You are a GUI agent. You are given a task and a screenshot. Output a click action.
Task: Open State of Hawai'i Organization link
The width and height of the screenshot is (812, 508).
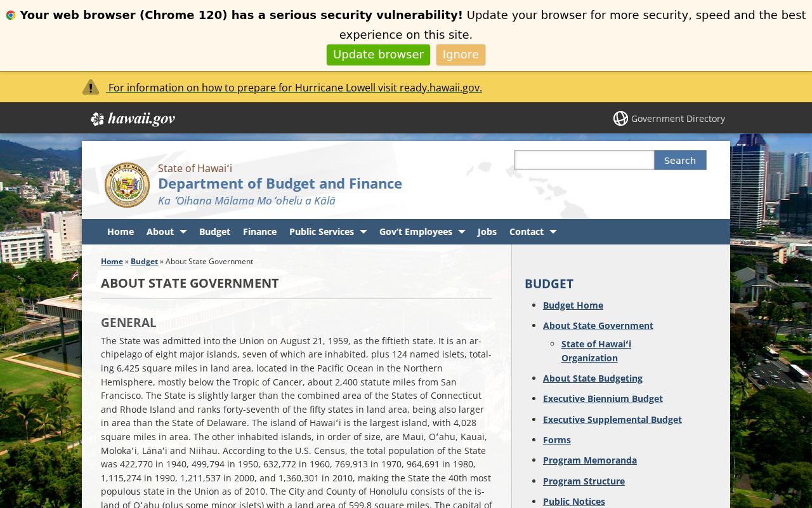pyautogui.click(x=596, y=351)
